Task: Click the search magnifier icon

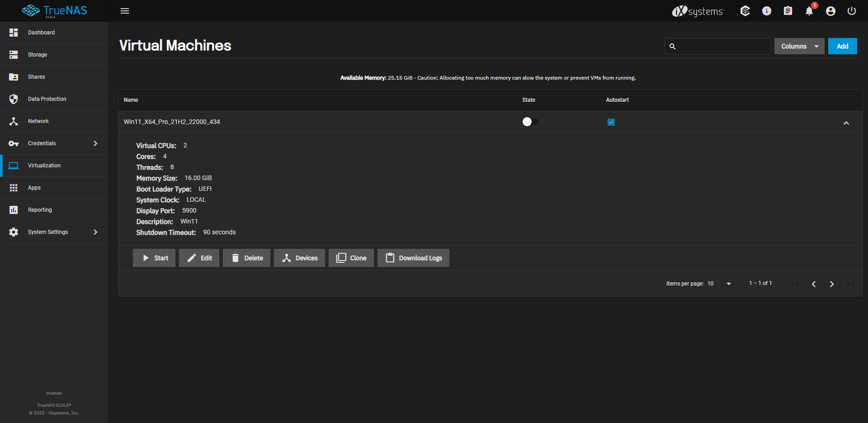Action: coord(672,46)
